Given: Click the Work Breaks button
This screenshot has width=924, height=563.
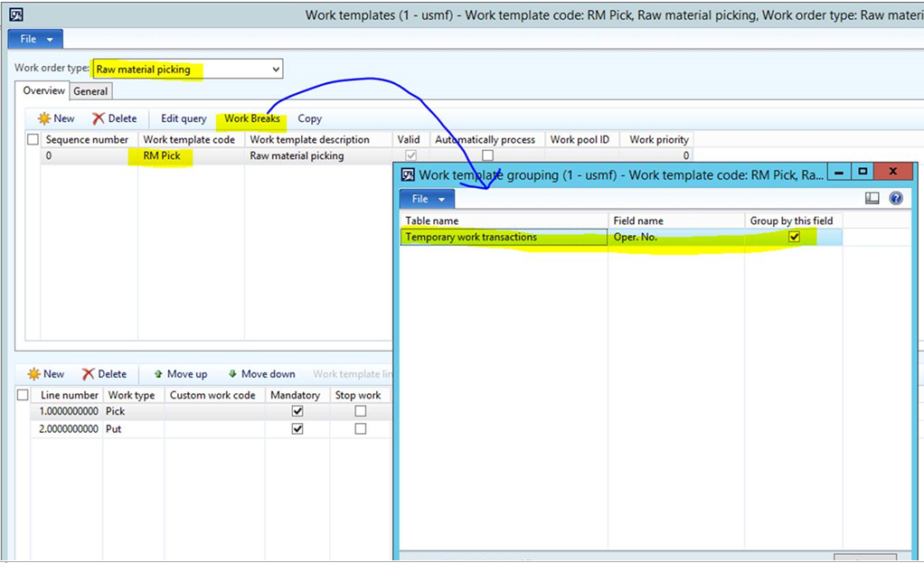Looking at the screenshot, I should (252, 118).
